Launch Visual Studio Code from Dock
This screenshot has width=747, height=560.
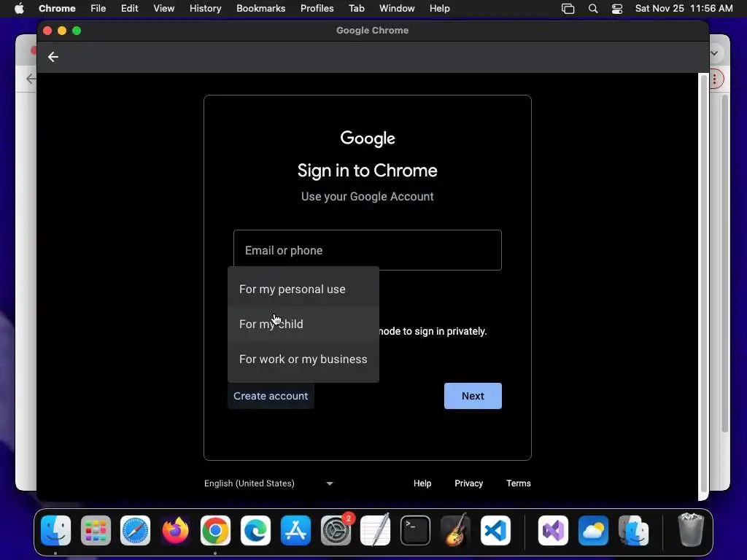[x=495, y=531]
